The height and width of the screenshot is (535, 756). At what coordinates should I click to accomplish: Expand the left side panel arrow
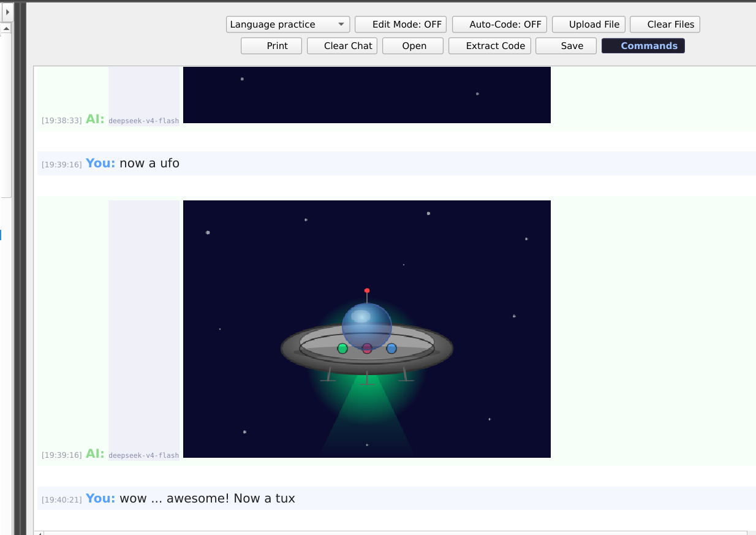pyautogui.click(x=7, y=11)
